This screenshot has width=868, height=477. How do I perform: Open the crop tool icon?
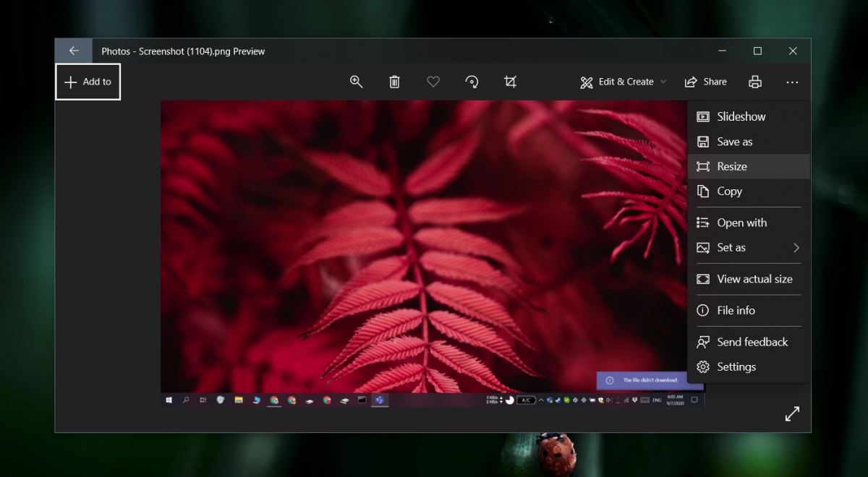click(x=510, y=82)
